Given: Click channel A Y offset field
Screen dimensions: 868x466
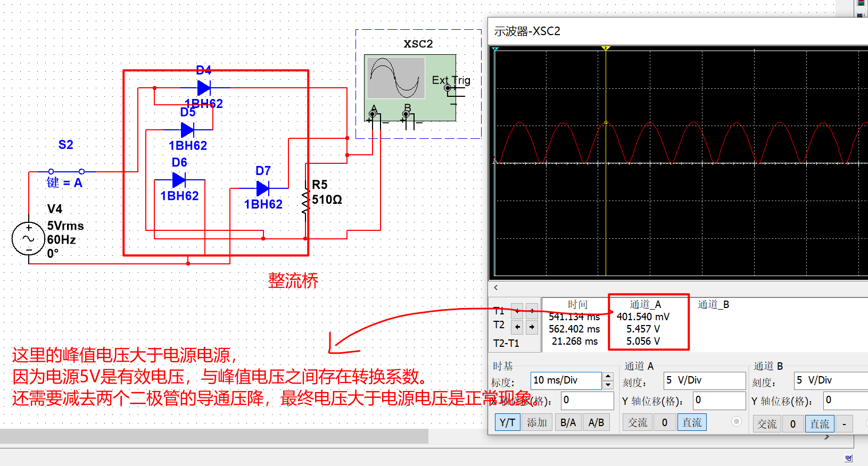Looking at the screenshot, I should (720, 401).
